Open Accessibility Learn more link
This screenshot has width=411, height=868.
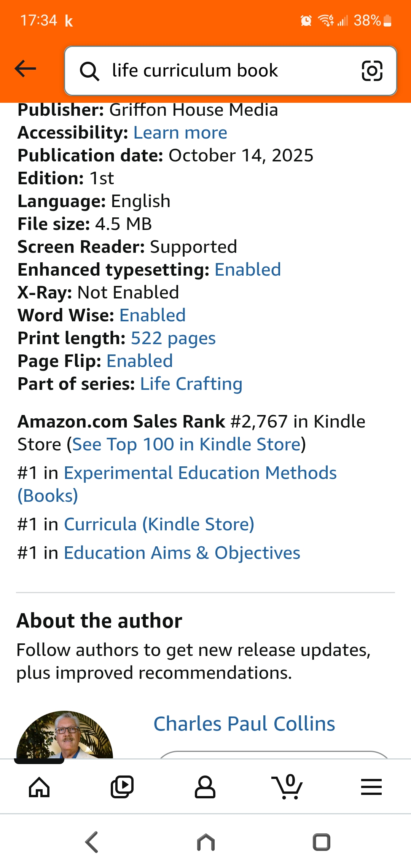(x=180, y=133)
